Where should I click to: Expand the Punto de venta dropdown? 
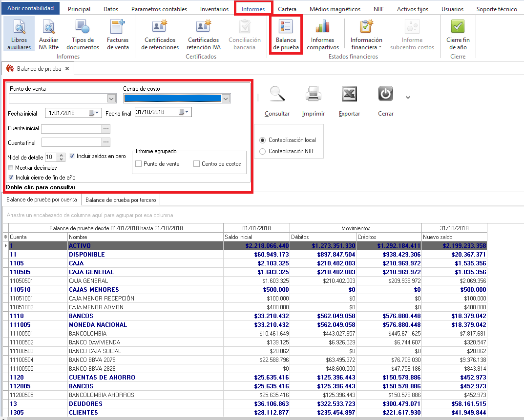coord(112,99)
